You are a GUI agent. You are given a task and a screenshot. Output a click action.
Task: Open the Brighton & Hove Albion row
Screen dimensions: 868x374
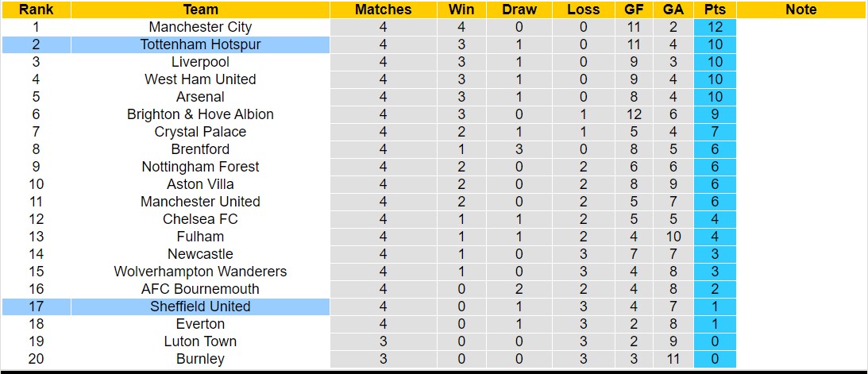click(200, 114)
